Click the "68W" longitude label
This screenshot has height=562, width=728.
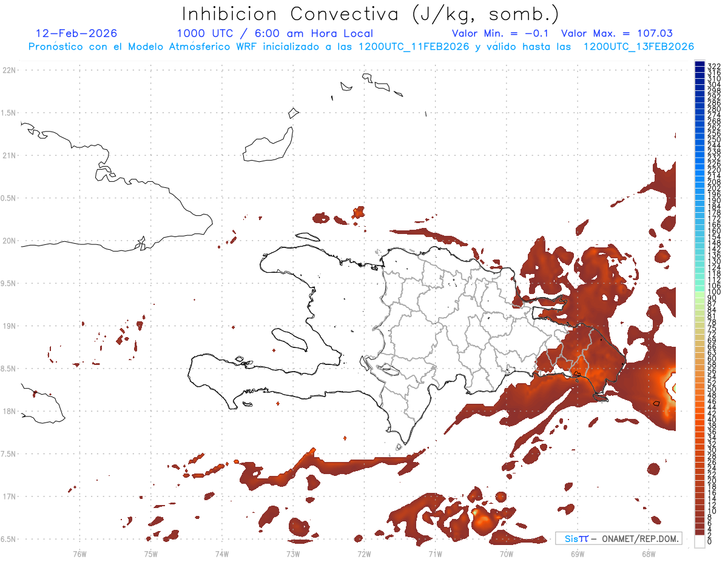648,554
